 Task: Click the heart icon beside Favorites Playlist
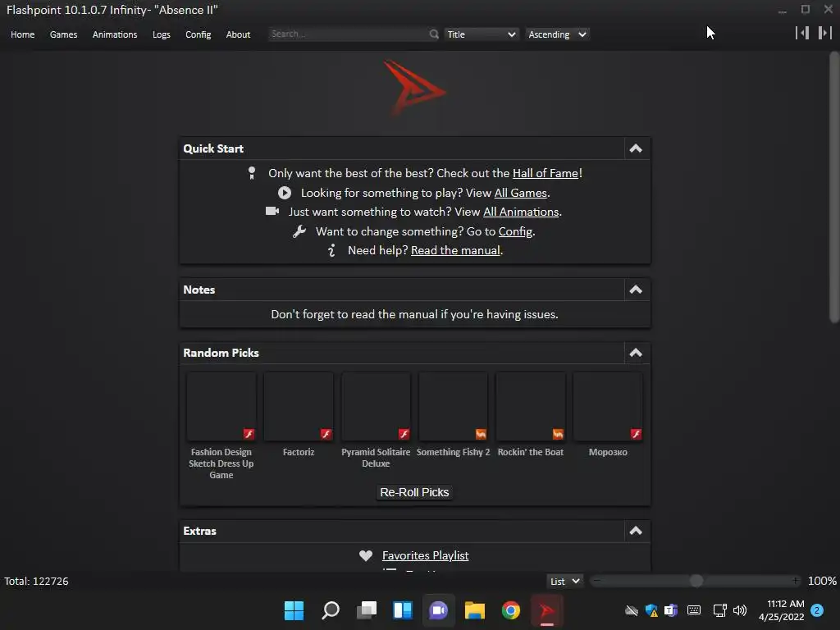(x=366, y=555)
